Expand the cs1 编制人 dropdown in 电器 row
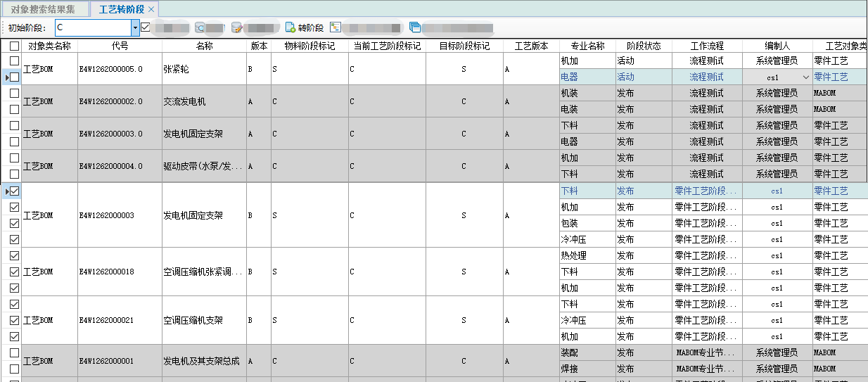 point(805,77)
